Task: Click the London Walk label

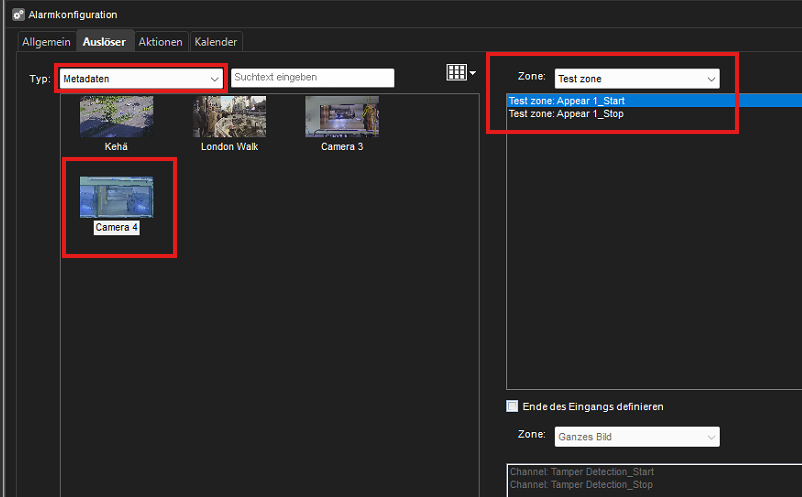Action: pyautogui.click(x=230, y=147)
